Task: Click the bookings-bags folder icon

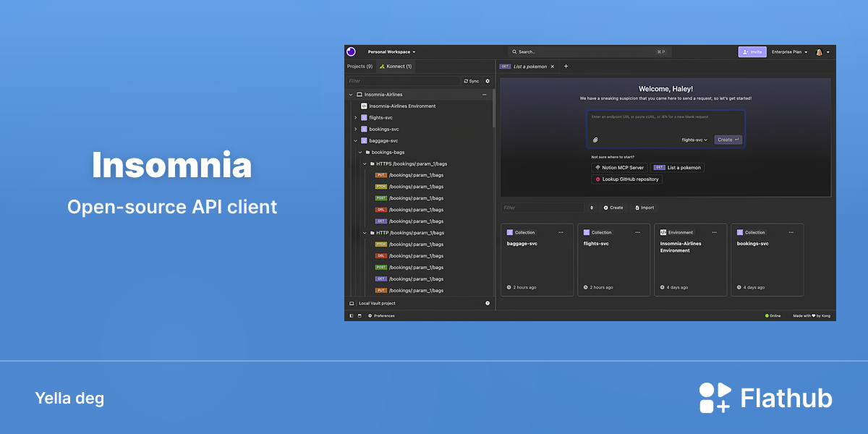Action: (368, 152)
